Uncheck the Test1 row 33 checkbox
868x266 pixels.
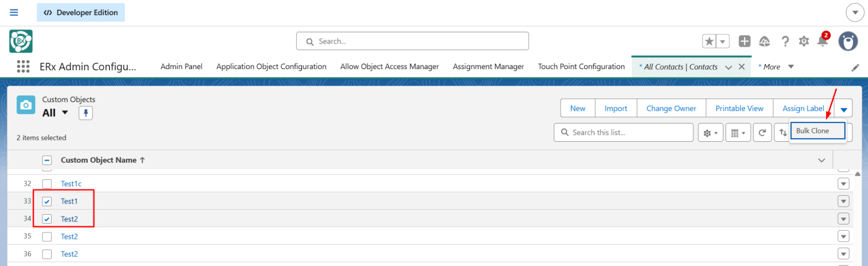[47, 201]
